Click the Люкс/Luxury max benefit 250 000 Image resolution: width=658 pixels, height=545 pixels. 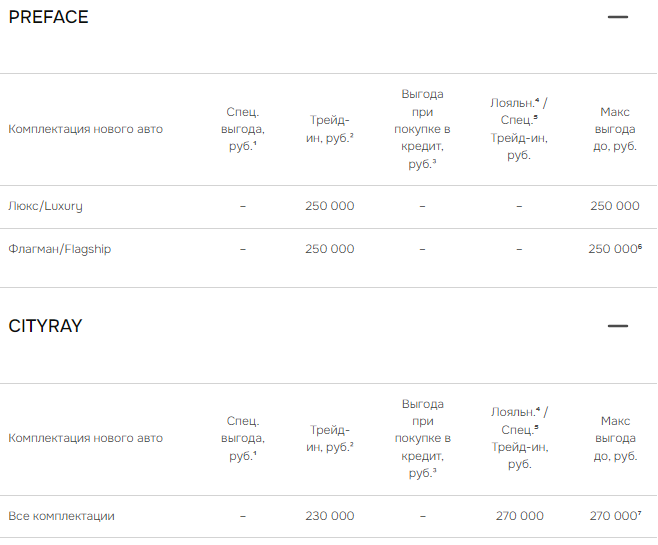point(614,206)
